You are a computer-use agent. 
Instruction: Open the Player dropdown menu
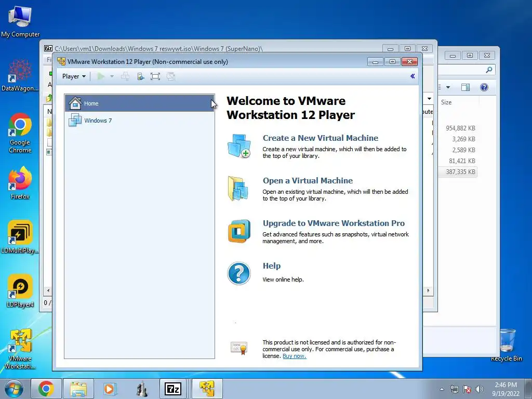(x=74, y=76)
